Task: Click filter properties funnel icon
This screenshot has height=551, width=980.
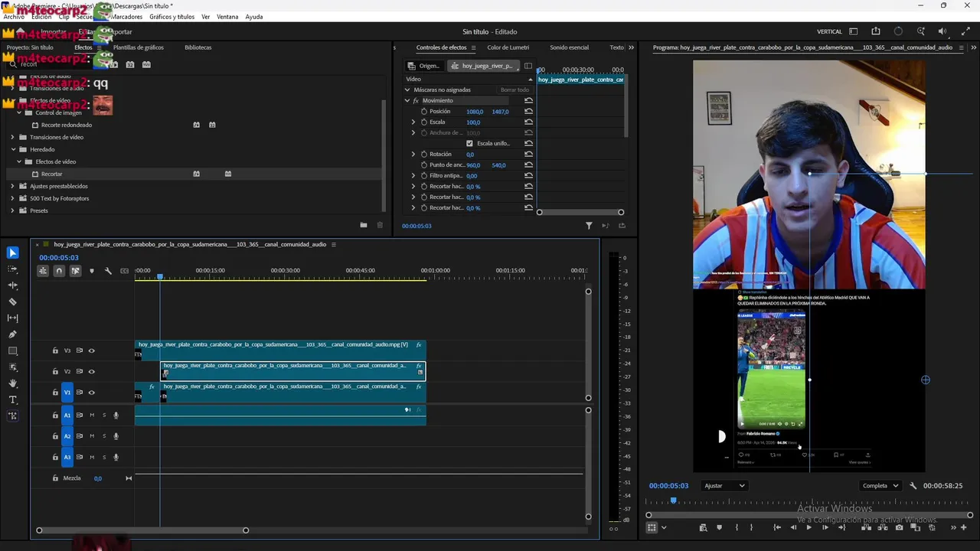Action: [x=589, y=226]
